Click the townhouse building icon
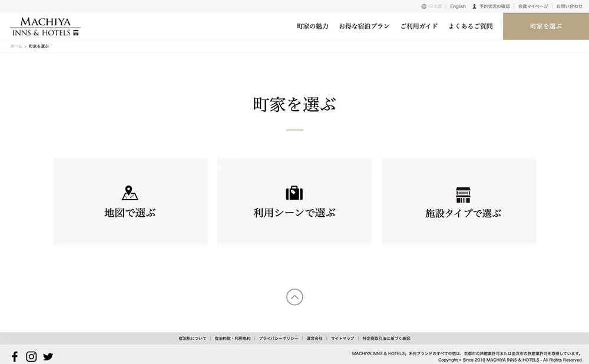Image resolution: width=589 pixels, height=364 pixels. [x=464, y=195]
